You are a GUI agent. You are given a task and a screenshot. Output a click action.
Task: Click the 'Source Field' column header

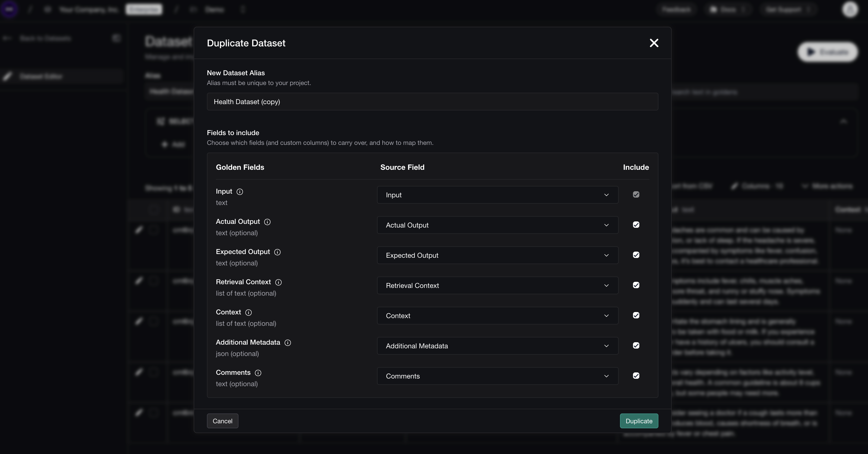(x=402, y=167)
